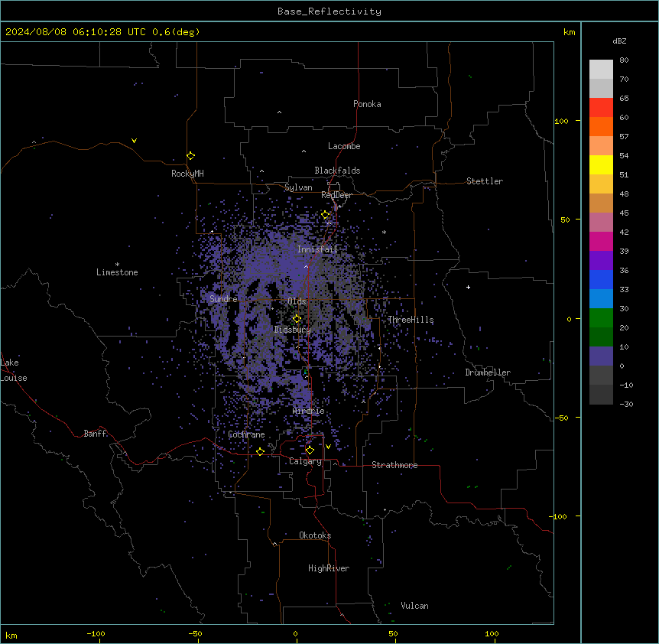Click the Okotoks label
Image resolution: width=659 pixels, height=644 pixels.
pos(315,535)
